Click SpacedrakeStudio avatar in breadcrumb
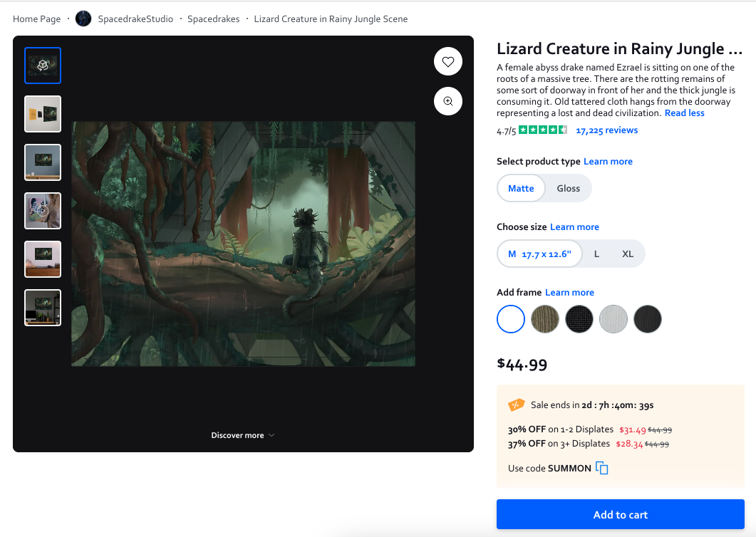Image resolution: width=756 pixels, height=537 pixels. [x=83, y=19]
